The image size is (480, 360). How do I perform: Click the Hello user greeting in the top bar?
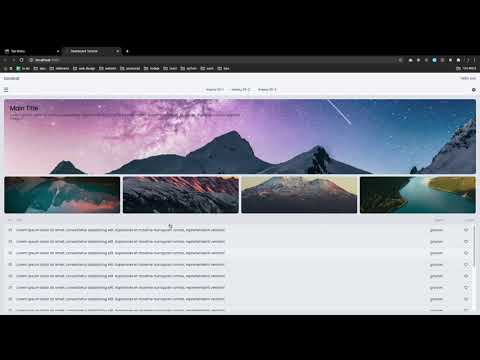[x=468, y=78]
